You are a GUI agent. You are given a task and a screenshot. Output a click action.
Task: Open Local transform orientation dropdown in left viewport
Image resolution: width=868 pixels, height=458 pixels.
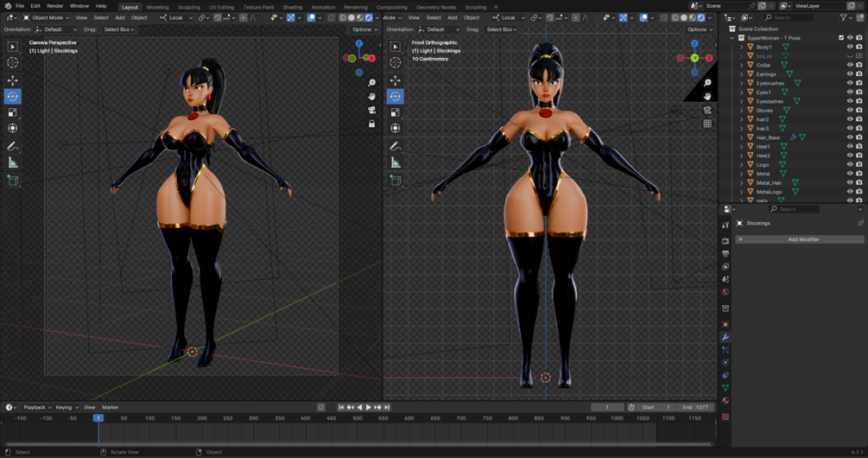pos(176,18)
